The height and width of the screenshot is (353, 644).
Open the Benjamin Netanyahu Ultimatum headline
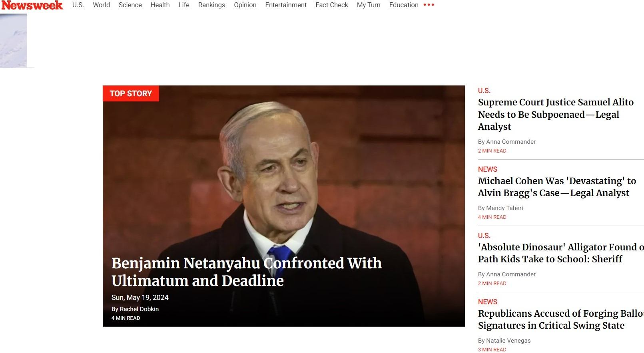click(x=247, y=272)
